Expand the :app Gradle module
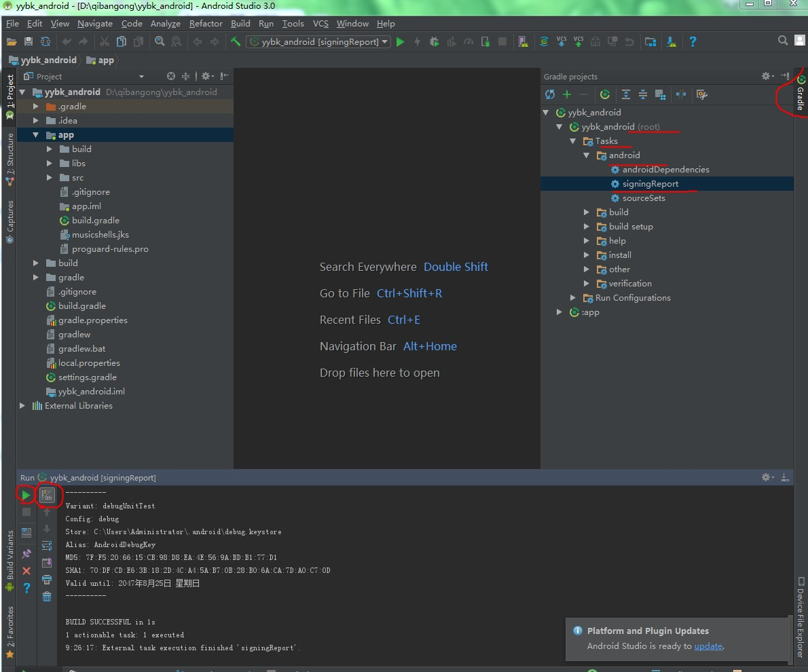 559,312
